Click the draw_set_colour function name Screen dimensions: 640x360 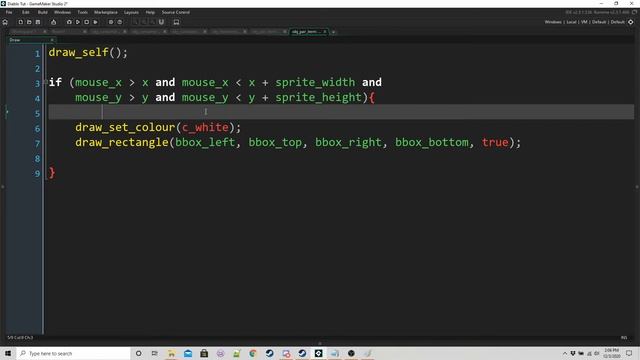[125, 127]
